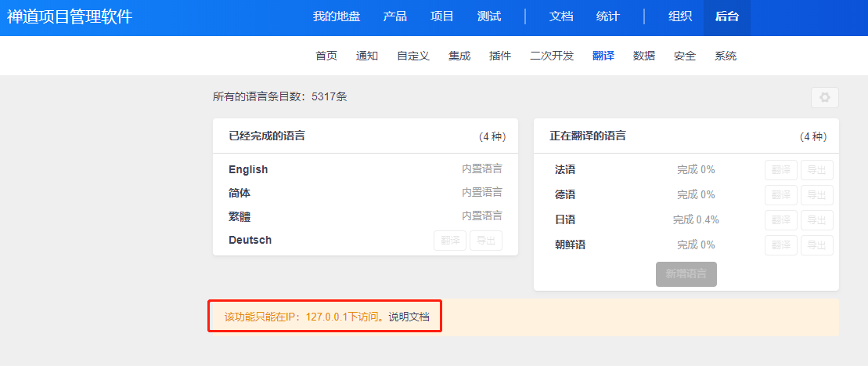The height and width of the screenshot is (366, 868).
Task: Click 导出 button for Deutsch
Action: click(486, 241)
